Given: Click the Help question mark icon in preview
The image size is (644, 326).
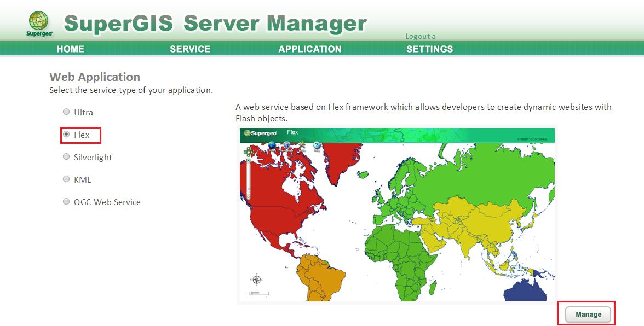Looking at the screenshot, I should (317, 146).
